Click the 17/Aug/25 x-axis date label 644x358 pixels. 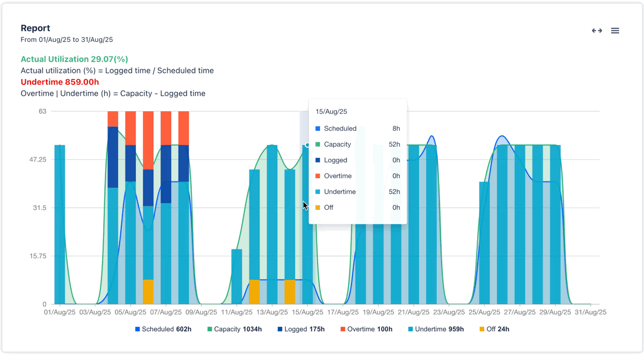tap(343, 312)
